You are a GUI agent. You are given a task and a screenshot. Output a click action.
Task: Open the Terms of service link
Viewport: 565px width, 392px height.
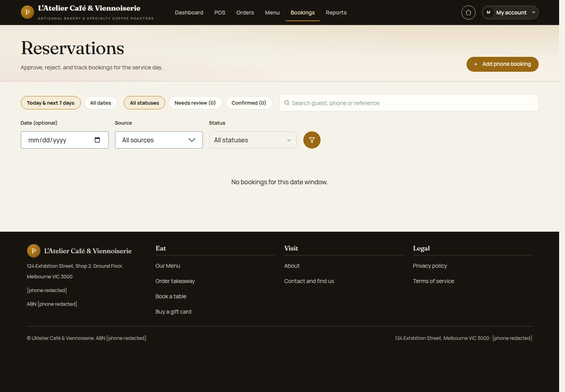(434, 281)
